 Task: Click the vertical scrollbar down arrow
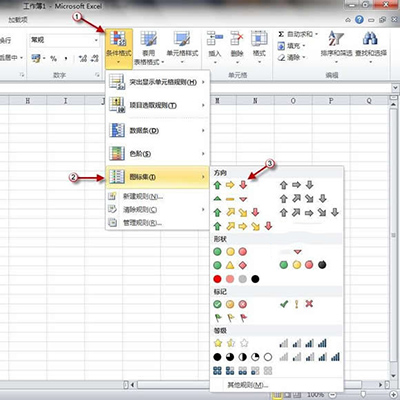tap(394, 376)
